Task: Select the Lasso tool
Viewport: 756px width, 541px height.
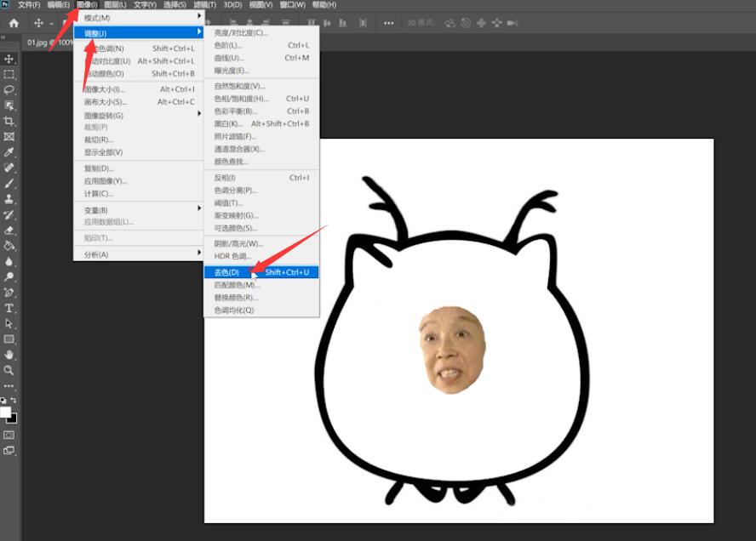Action: tap(9, 90)
